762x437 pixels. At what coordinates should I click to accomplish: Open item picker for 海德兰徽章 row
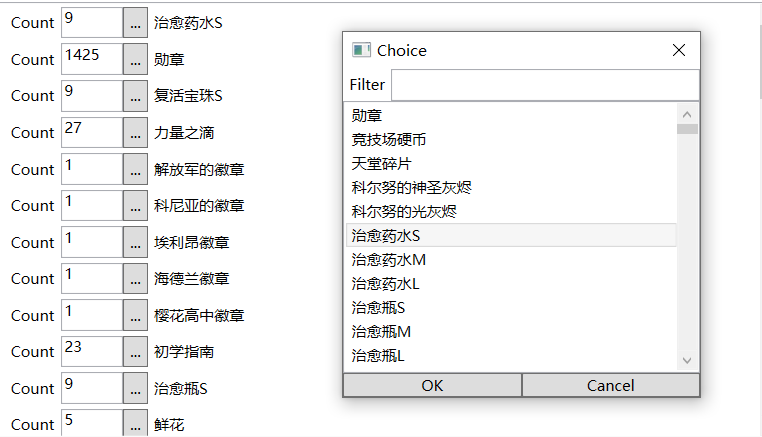tap(135, 279)
